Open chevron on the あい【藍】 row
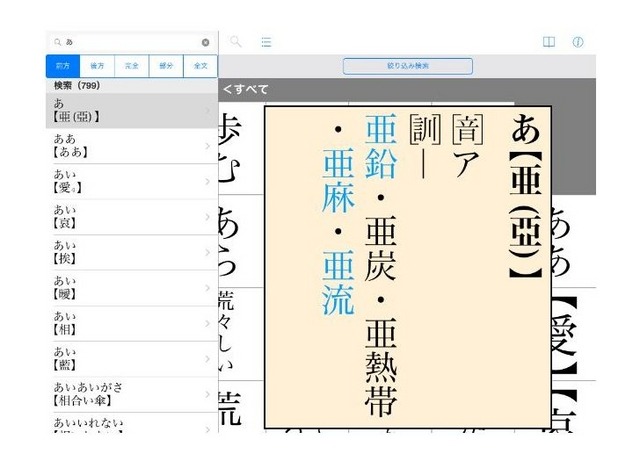640x461 pixels. point(208,359)
